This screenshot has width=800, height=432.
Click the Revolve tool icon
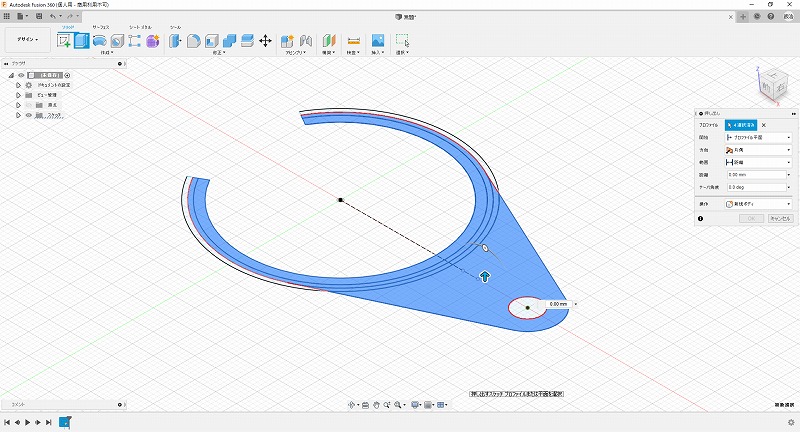tap(99, 41)
